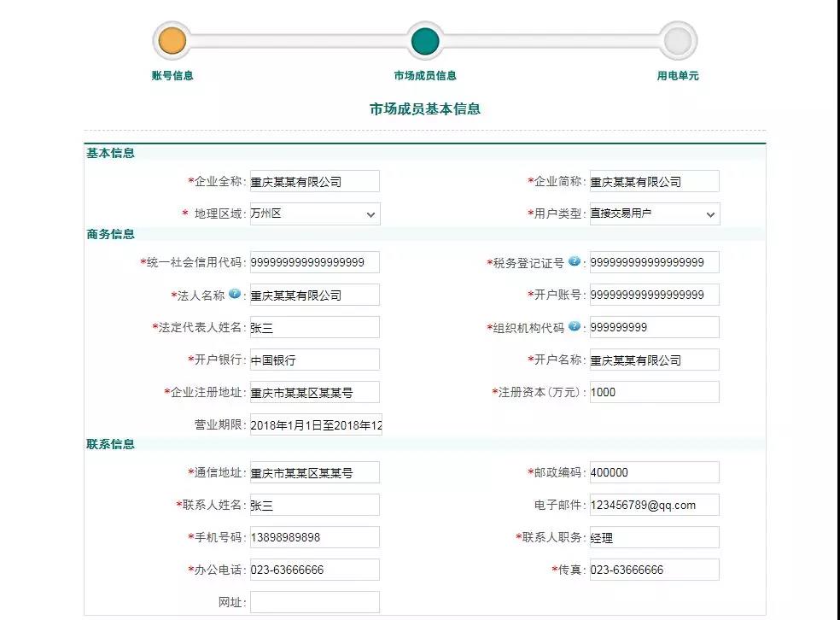
Task: Go to the 用电单元 step label
Action: 678,75
